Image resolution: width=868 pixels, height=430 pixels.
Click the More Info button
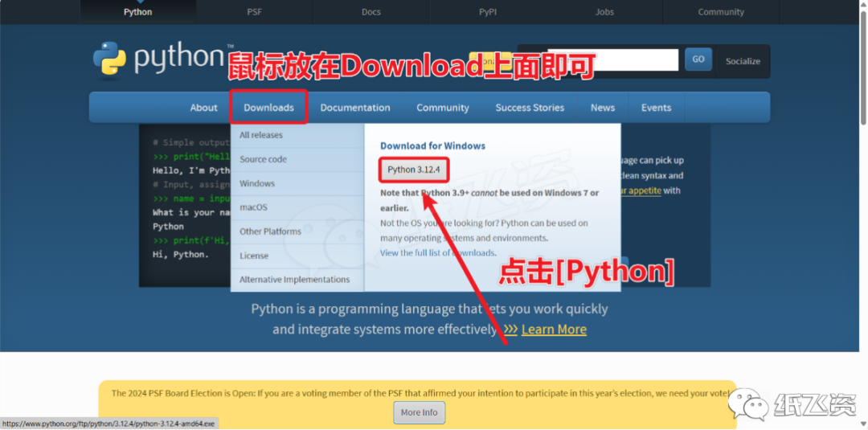point(419,412)
